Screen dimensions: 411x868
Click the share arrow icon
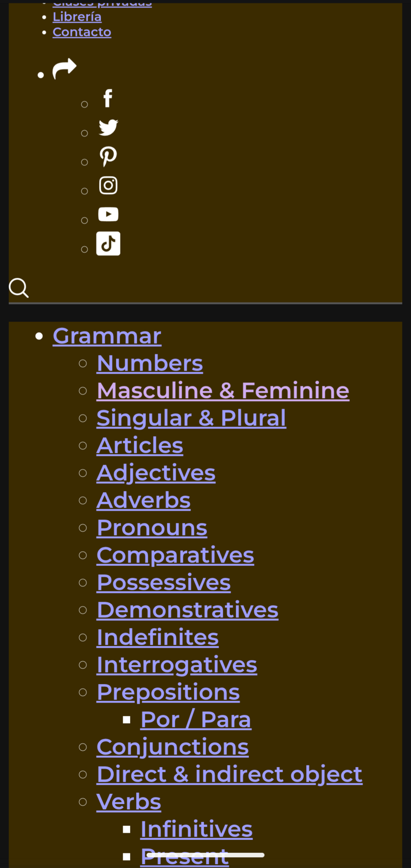click(x=64, y=69)
